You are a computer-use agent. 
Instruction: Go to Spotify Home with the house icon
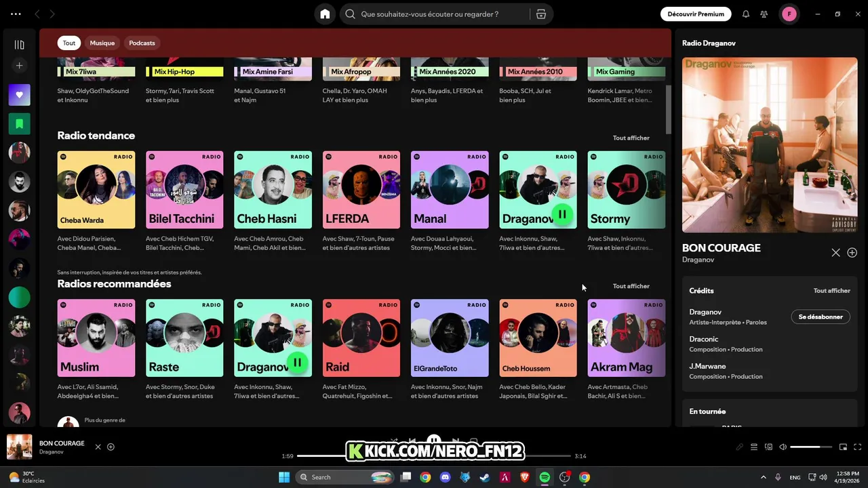click(x=325, y=14)
